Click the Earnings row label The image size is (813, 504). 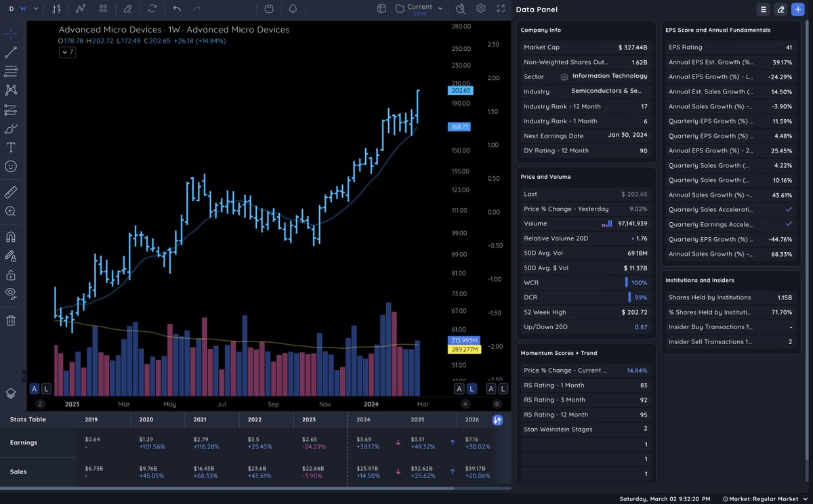[x=24, y=442]
